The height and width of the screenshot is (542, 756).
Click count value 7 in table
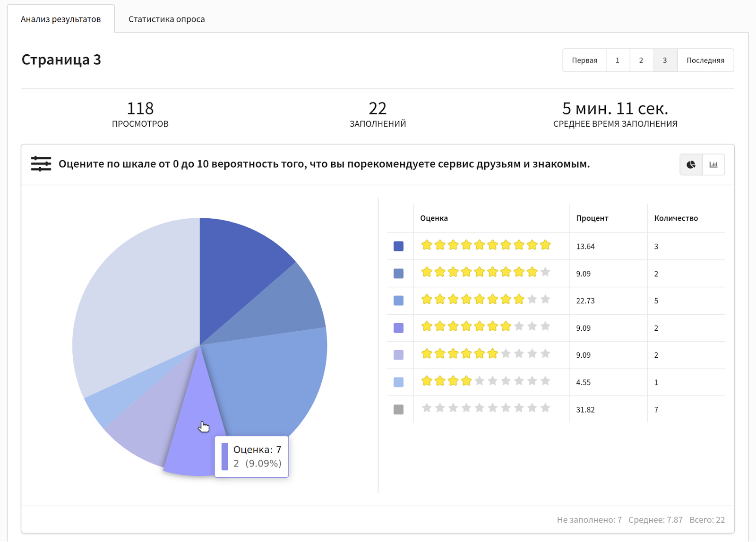(656, 410)
